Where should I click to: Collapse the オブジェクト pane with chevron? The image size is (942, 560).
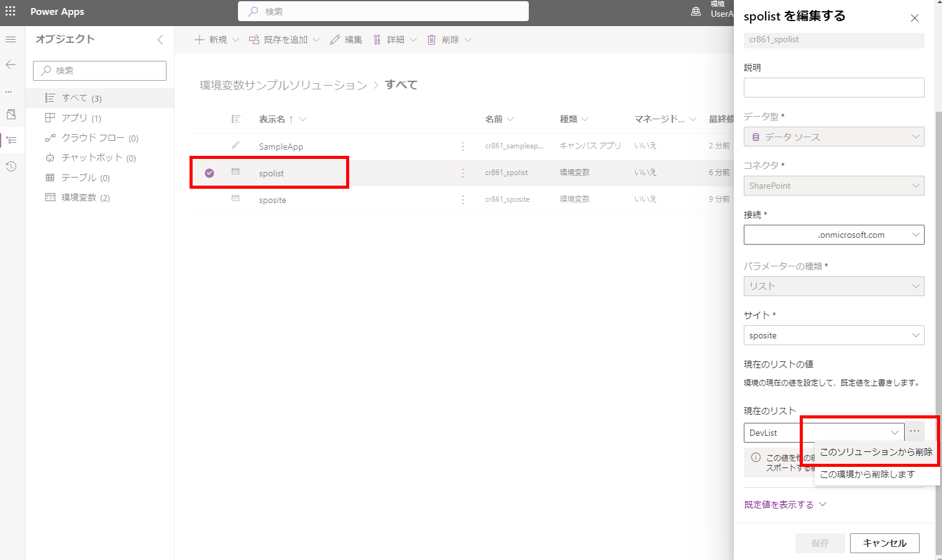pyautogui.click(x=160, y=39)
